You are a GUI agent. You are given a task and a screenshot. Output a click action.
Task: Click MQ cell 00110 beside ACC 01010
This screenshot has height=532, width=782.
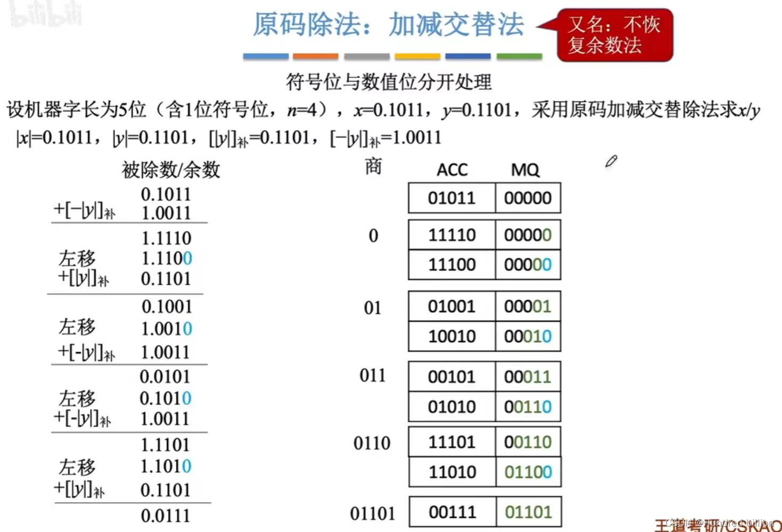528,406
